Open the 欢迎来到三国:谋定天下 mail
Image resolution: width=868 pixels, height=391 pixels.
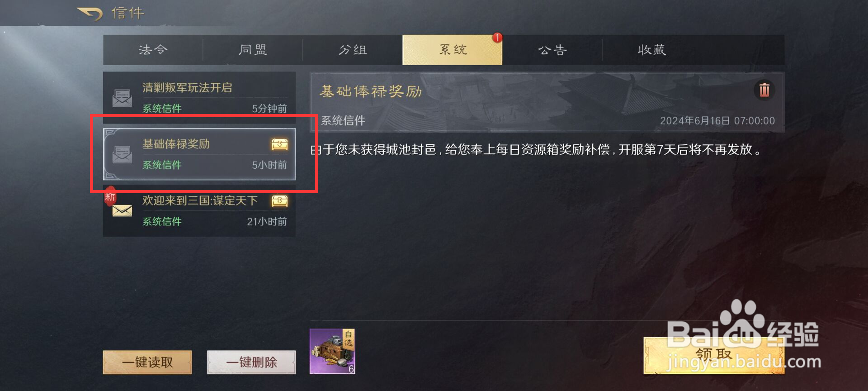[199, 210]
